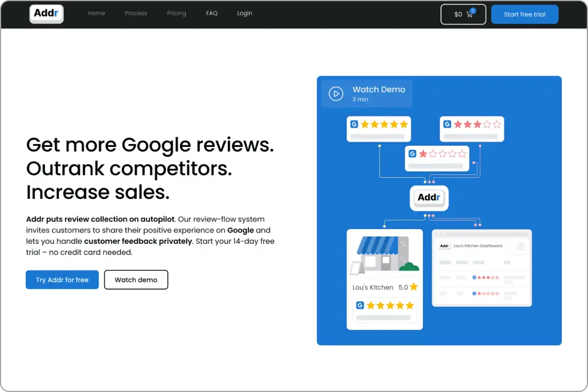The height and width of the screenshot is (392, 588).
Task: Click the central Addr badge in the diagram
Action: (x=429, y=198)
